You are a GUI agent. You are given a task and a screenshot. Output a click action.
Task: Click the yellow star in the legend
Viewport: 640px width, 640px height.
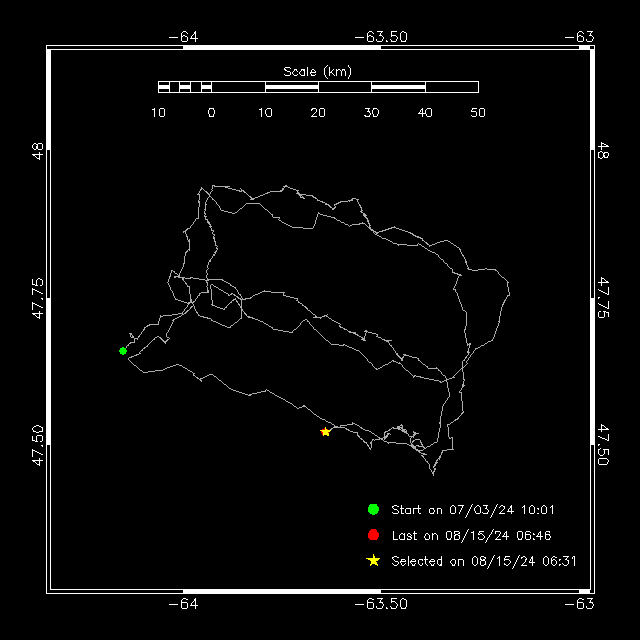point(373,560)
